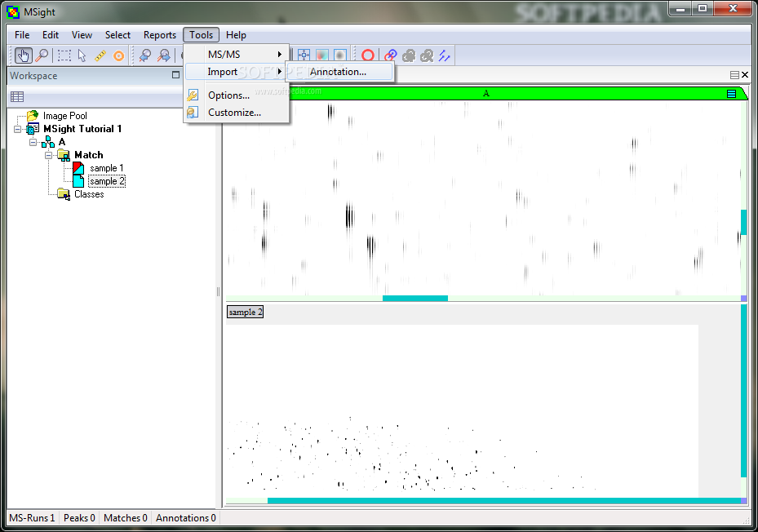Click the center crosshair toolbar icon
Viewport: 758px width, 532px height.
click(304, 55)
